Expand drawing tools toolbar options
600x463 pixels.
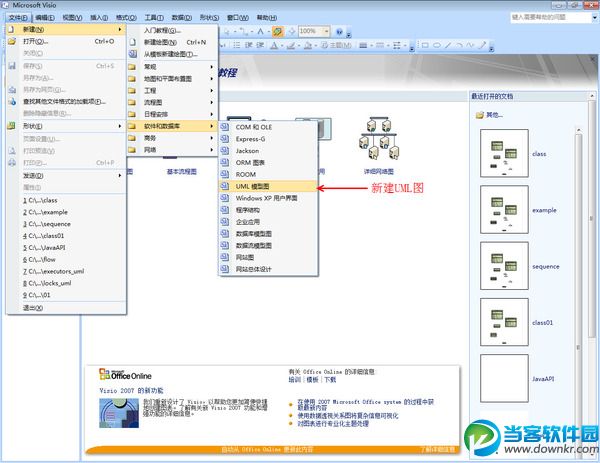point(491,49)
